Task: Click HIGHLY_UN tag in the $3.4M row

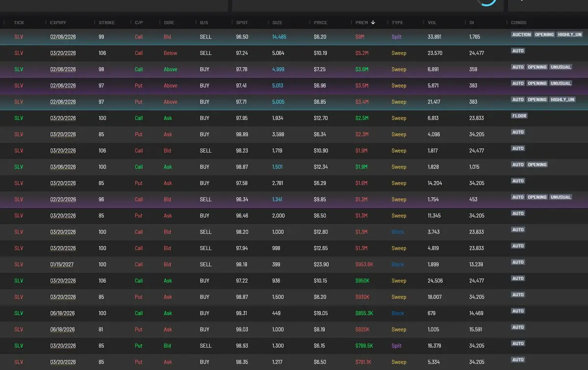Action: 562,100
